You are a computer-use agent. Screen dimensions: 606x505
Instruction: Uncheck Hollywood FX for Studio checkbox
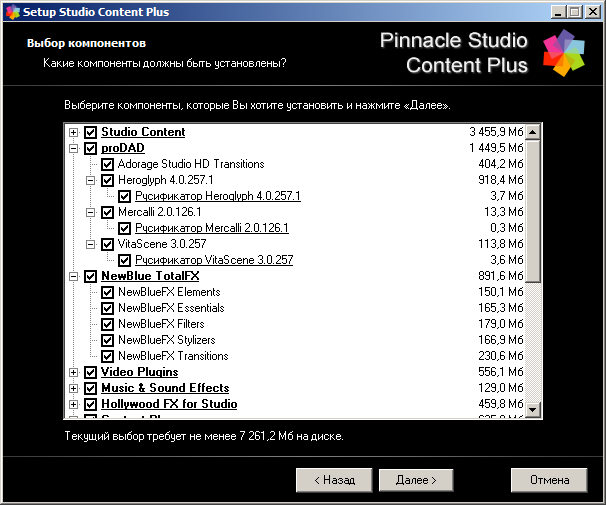(90, 405)
